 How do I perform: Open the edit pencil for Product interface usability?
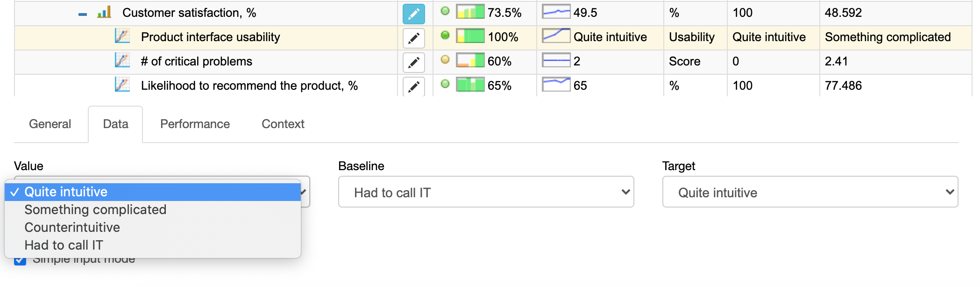(x=413, y=38)
